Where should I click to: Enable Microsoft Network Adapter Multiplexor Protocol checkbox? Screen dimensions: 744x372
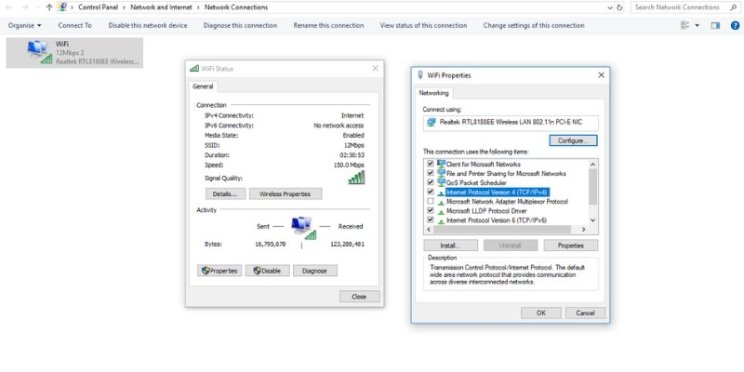point(431,201)
